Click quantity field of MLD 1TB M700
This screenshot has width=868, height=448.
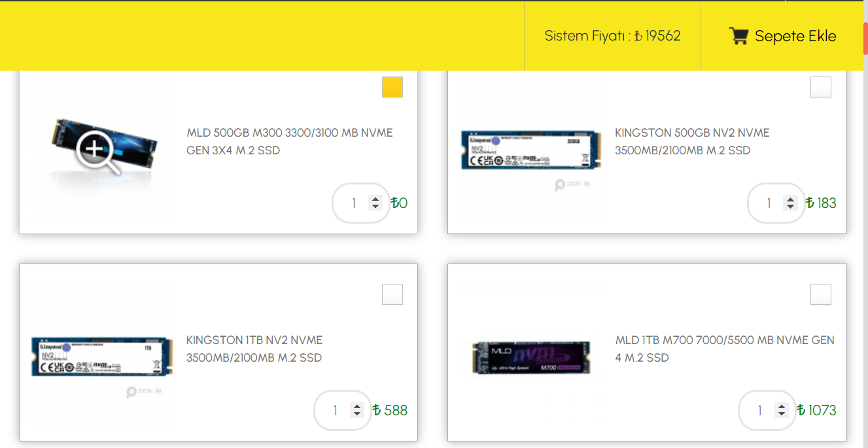767,410
